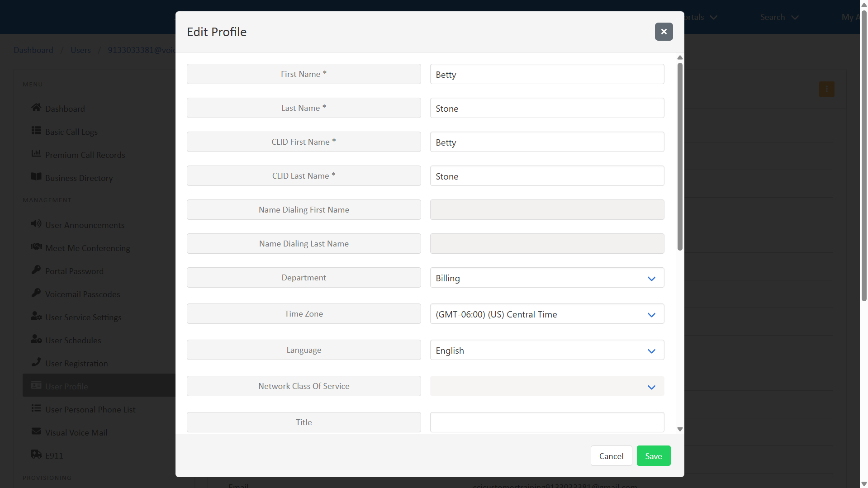Expand the Time Zone dropdown
This screenshot has height=488, width=868.
(546, 314)
